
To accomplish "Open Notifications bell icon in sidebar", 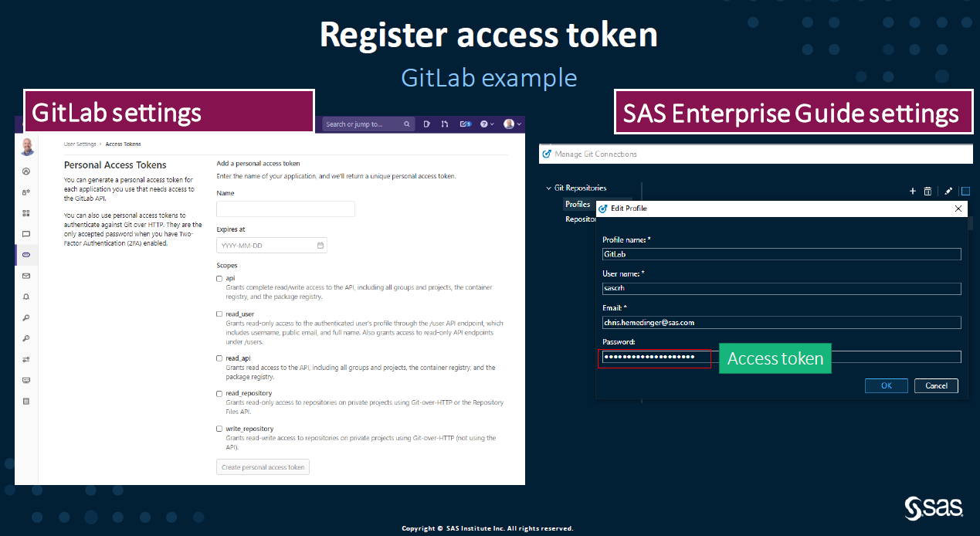I will click(x=26, y=297).
